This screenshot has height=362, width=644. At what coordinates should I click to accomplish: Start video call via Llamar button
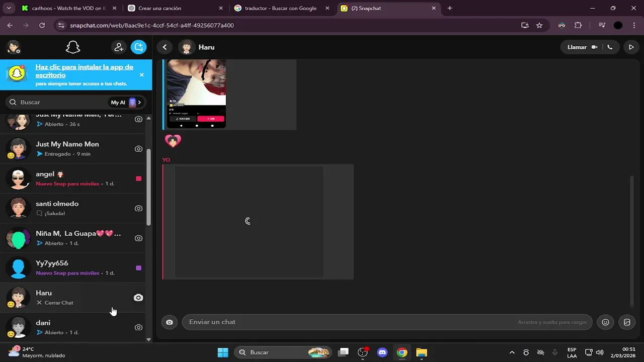pos(582,47)
